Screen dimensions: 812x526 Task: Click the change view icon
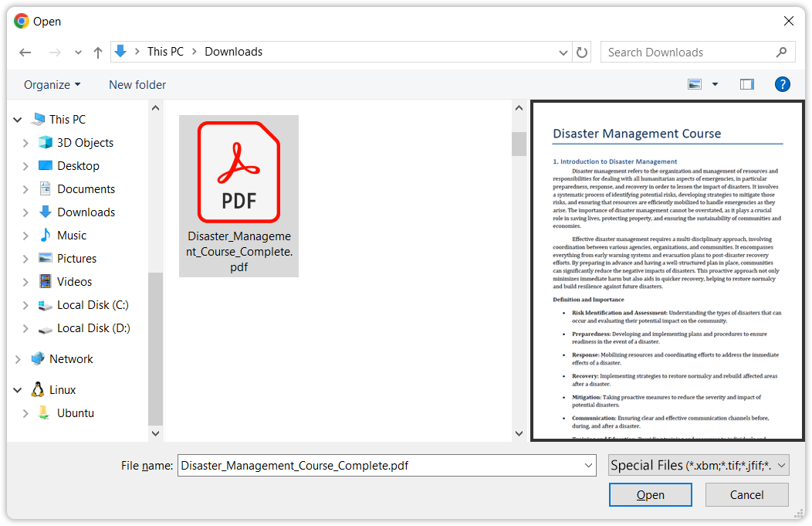695,84
